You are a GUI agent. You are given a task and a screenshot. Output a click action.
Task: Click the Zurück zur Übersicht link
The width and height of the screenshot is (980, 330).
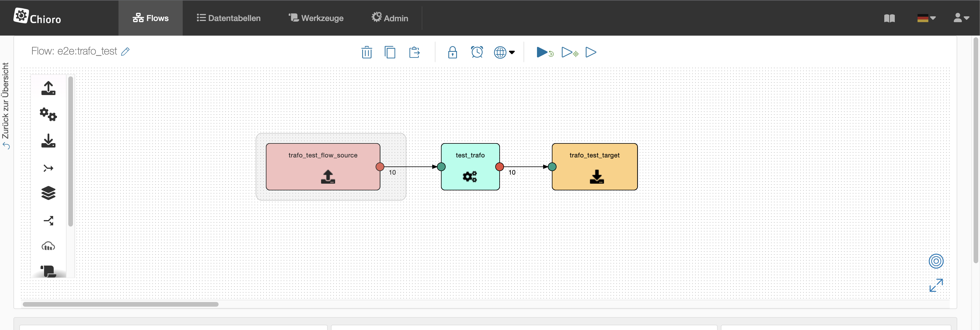coord(6,106)
